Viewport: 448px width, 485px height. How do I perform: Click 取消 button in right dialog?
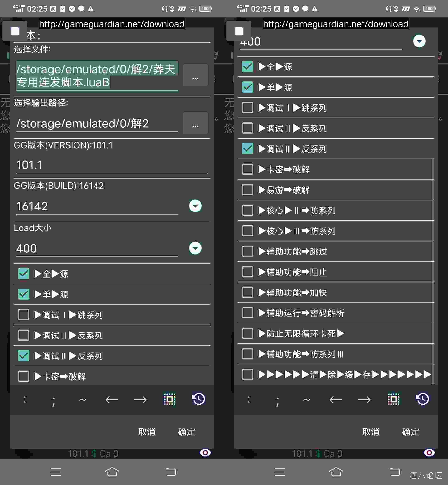370,432
